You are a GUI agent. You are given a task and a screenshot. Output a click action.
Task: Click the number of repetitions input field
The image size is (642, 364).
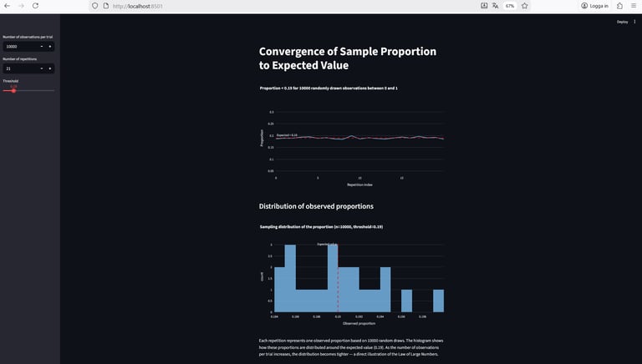tap(20, 68)
